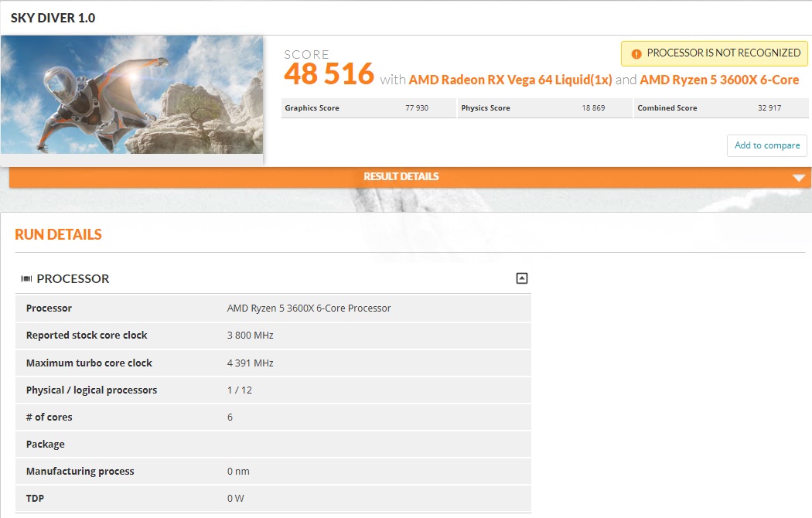
Task: Click the SKY DIVER 1.0 title
Action: coord(53,18)
